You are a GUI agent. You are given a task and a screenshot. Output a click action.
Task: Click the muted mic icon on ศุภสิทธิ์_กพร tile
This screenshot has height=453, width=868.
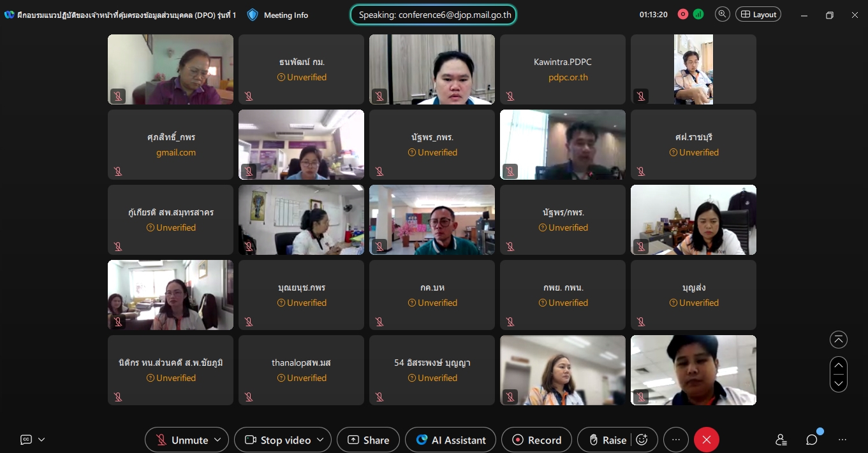coord(118,171)
